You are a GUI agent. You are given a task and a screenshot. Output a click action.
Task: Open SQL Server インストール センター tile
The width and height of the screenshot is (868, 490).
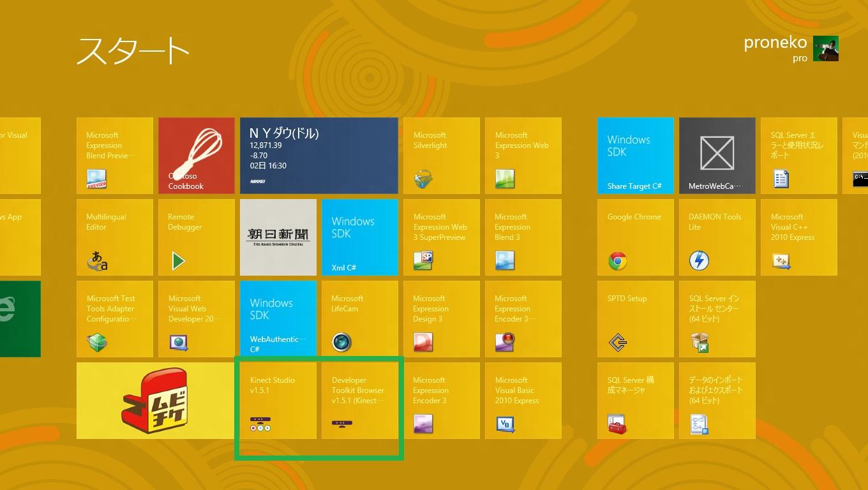(717, 319)
